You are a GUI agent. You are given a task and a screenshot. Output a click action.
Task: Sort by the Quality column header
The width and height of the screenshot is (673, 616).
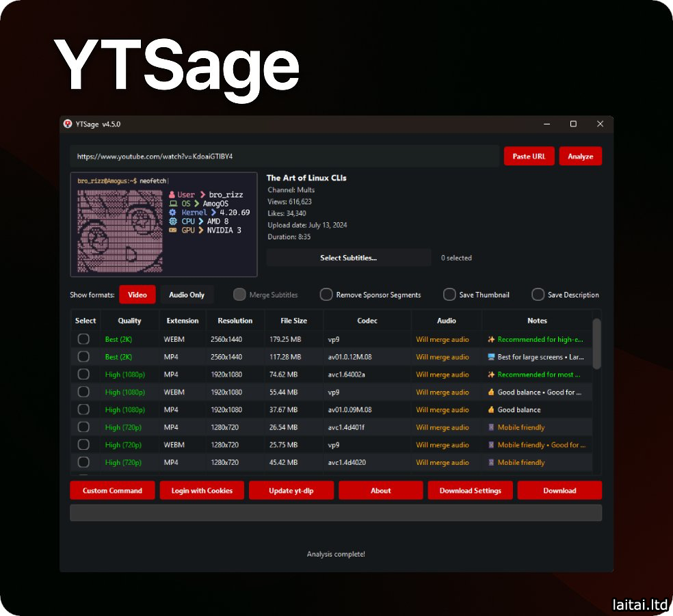click(129, 321)
